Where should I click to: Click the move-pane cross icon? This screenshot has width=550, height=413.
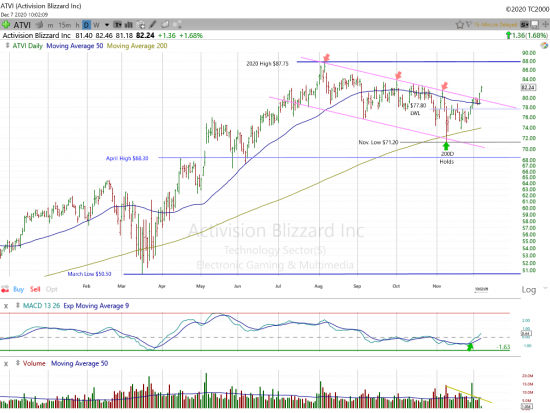click(545, 25)
